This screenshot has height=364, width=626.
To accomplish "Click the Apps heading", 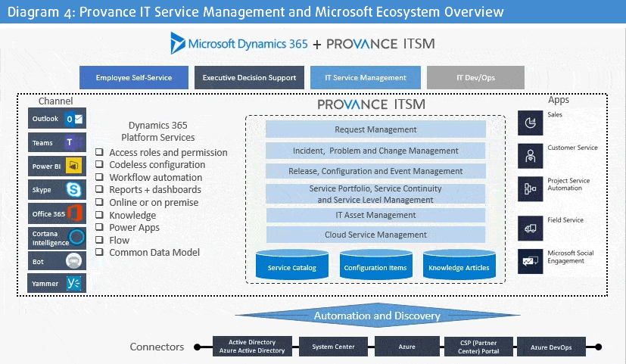I will point(558,100).
